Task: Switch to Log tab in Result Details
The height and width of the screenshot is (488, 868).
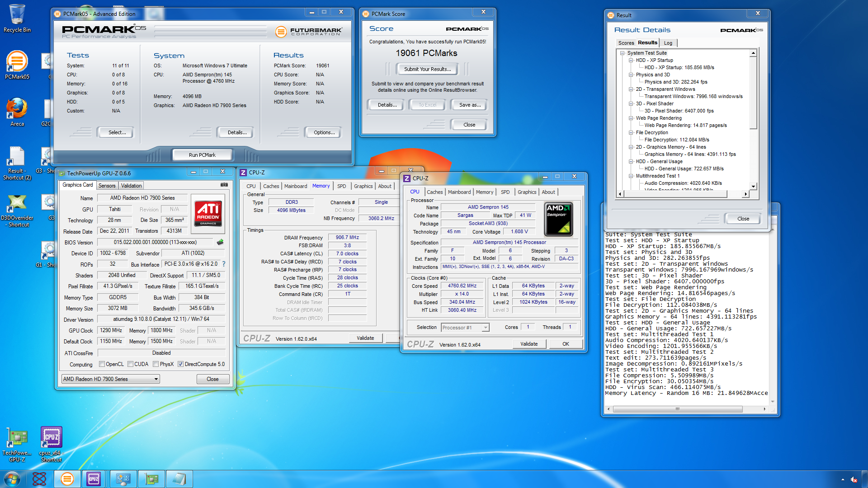Action: [668, 43]
